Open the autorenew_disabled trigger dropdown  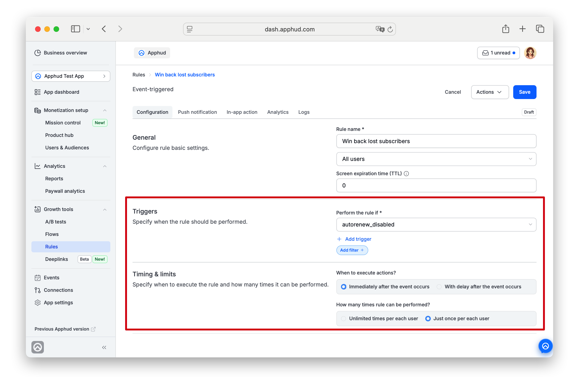[436, 225]
